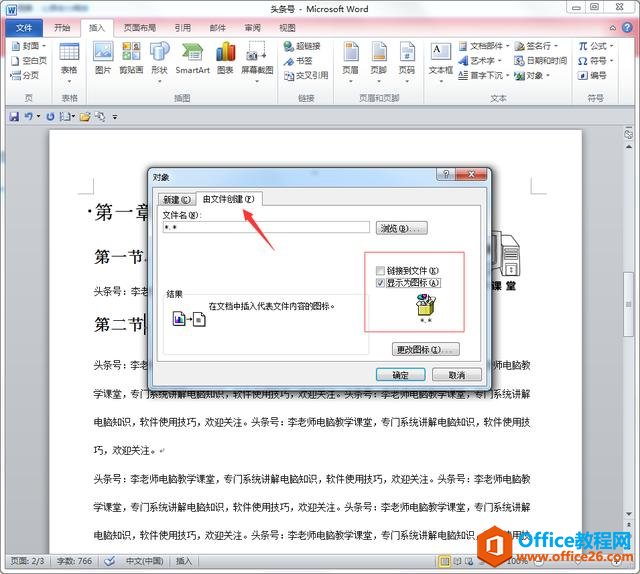Open Word Help question mark icon

[627, 27]
